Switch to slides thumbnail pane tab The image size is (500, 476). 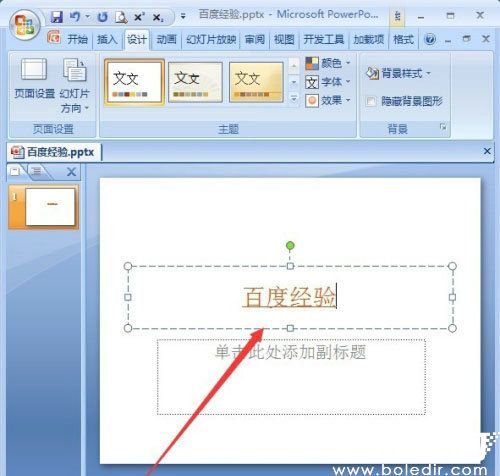point(15,172)
